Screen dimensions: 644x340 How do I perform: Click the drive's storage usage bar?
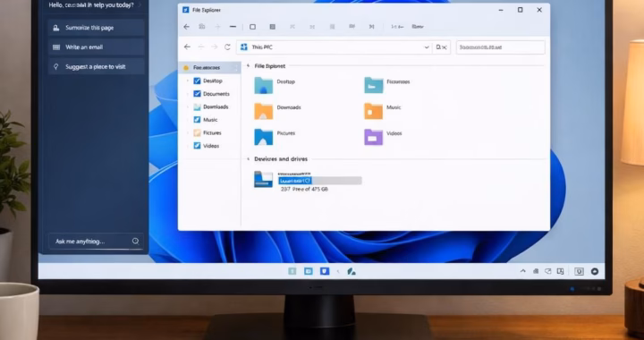tap(320, 181)
